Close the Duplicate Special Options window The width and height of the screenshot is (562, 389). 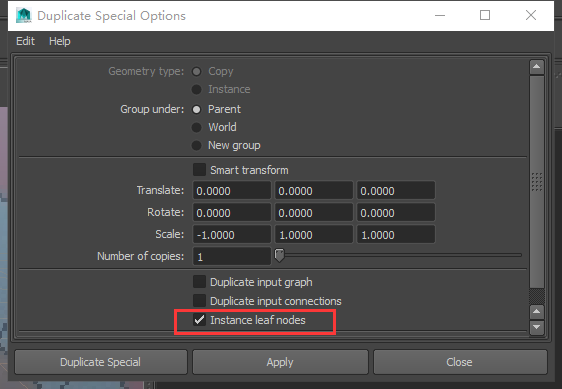[531, 15]
